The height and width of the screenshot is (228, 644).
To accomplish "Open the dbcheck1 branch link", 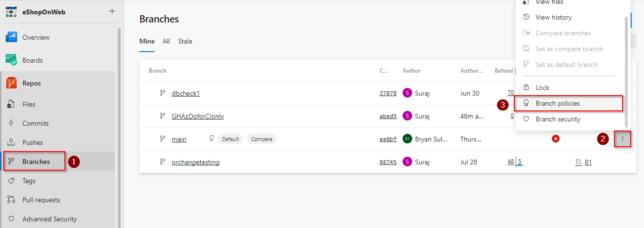I will (186, 93).
